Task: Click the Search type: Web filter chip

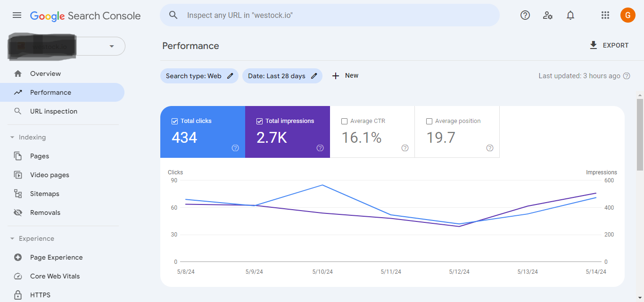Action: click(x=198, y=76)
